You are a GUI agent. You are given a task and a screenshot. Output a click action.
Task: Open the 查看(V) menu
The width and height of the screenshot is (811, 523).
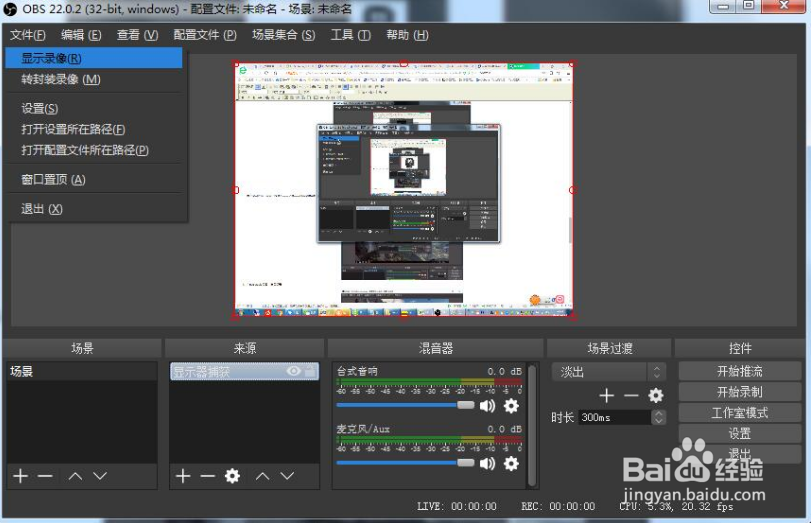pos(137,35)
